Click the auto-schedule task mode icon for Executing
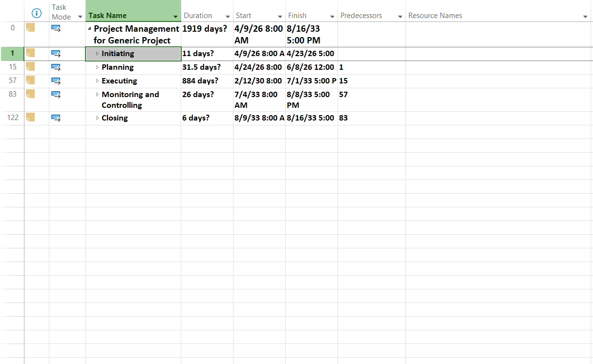593x364 pixels. (56, 81)
